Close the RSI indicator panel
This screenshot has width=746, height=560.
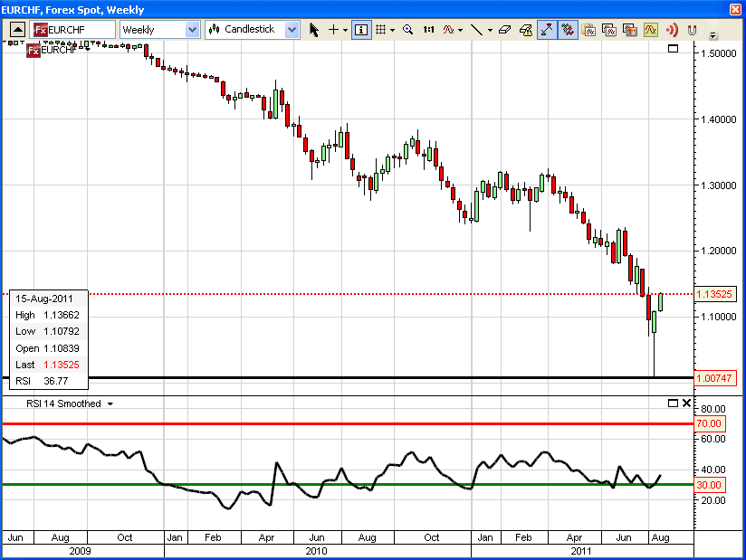point(686,403)
